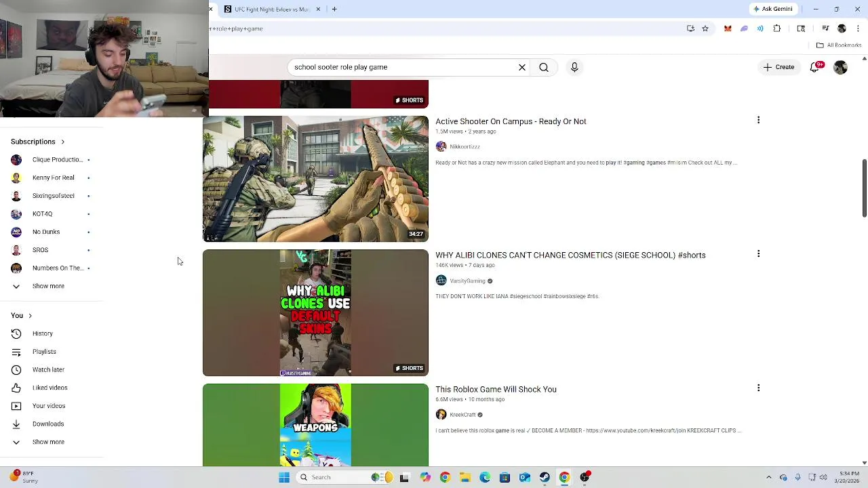868x488 pixels.
Task: Open Active Shooter On Campus video thumbnail
Action: point(315,179)
